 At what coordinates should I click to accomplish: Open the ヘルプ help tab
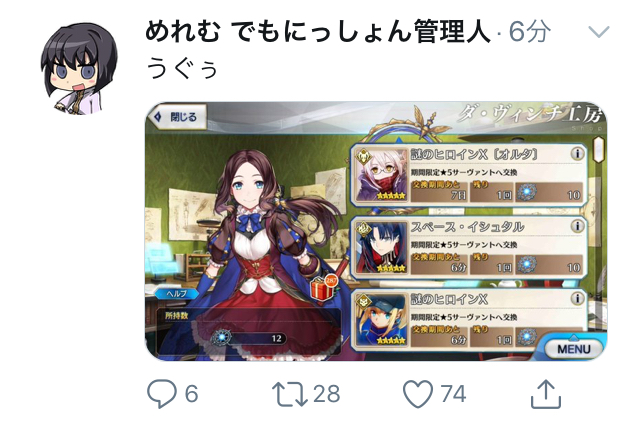(176, 293)
